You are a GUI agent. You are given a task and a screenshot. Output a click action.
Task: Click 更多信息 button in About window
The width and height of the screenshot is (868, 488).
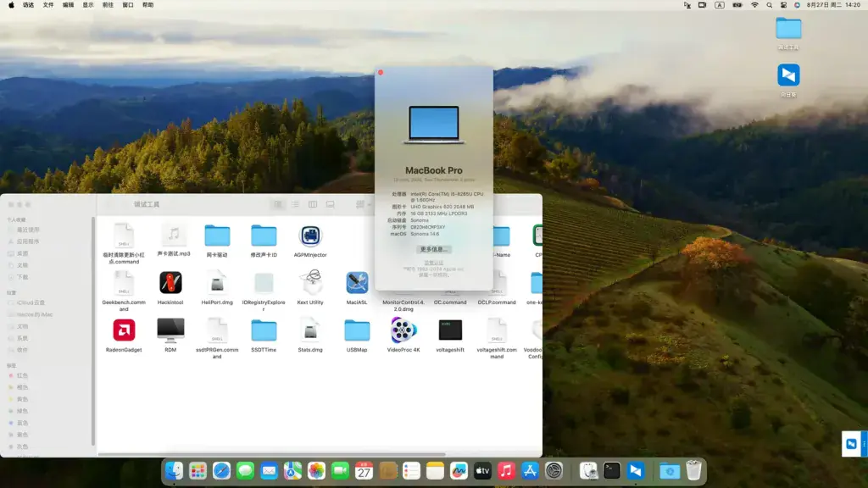pyautogui.click(x=434, y=250)
